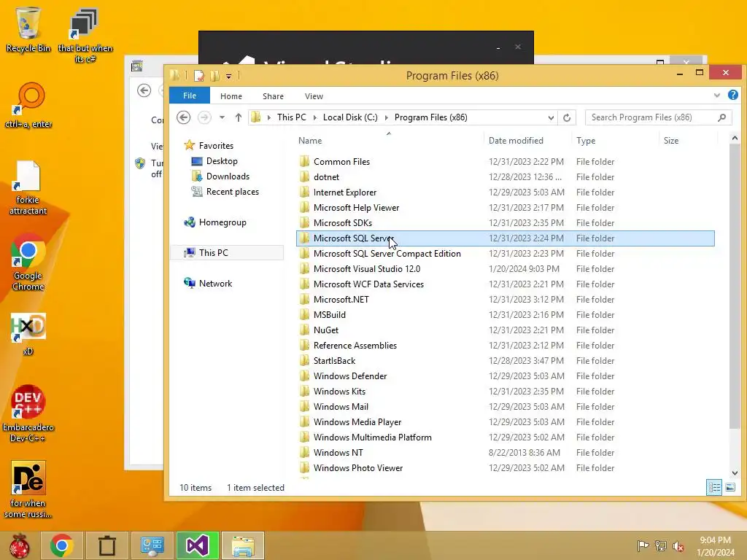Image resolution: width=747 pixels, height=560 pixels.
Task: Open the File menu tab
Action: pos(190,96)
